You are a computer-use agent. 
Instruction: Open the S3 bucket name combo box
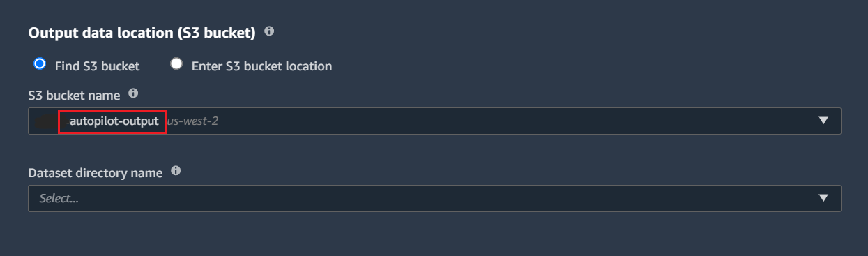point(434,121)
